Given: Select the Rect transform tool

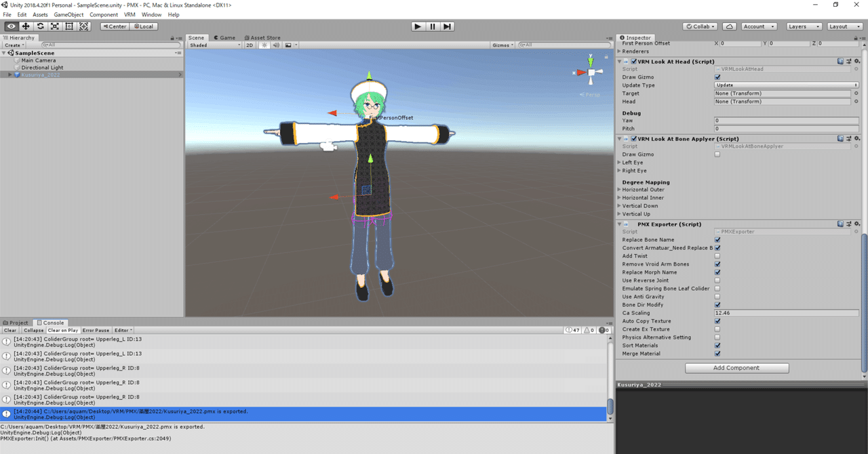Looking at the screenshot, I should coord(68,26).
